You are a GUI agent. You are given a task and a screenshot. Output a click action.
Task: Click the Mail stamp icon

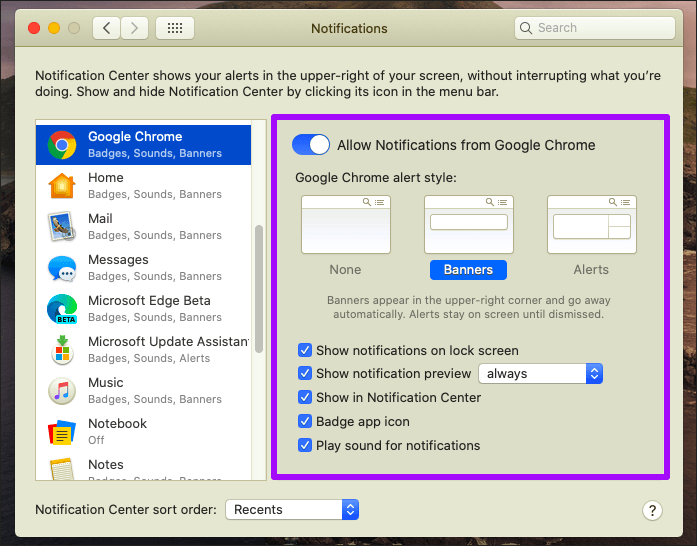[x=62, y=227]
